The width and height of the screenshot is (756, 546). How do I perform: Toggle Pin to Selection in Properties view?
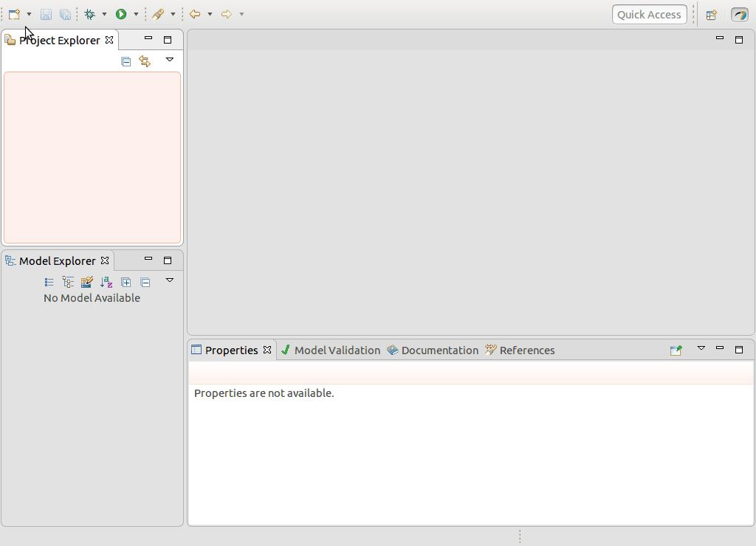676,350
